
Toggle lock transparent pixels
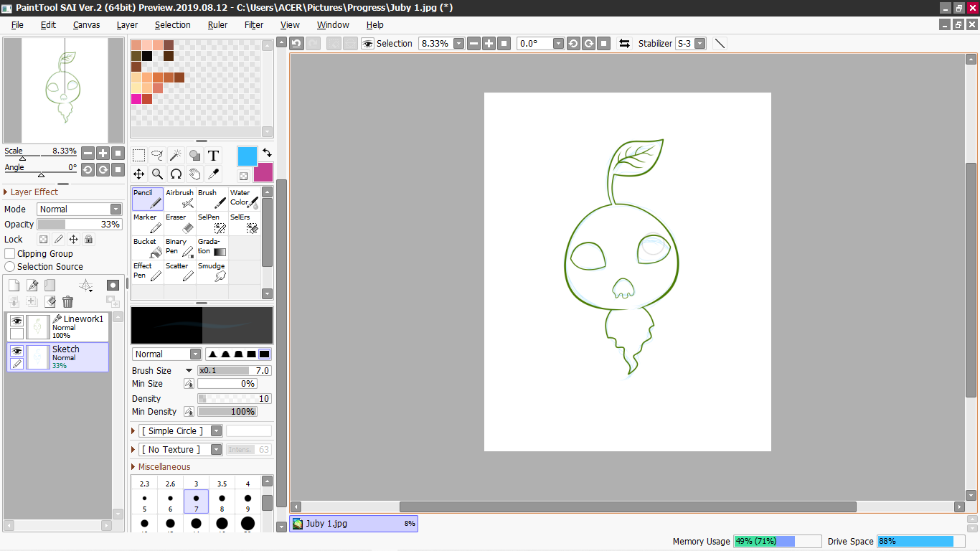pos(43,239)
